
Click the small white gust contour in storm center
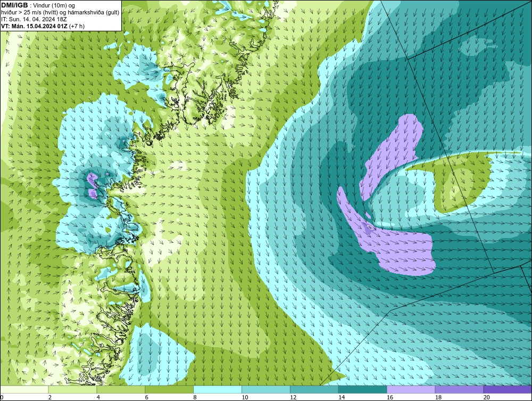(x=370, y=227)
